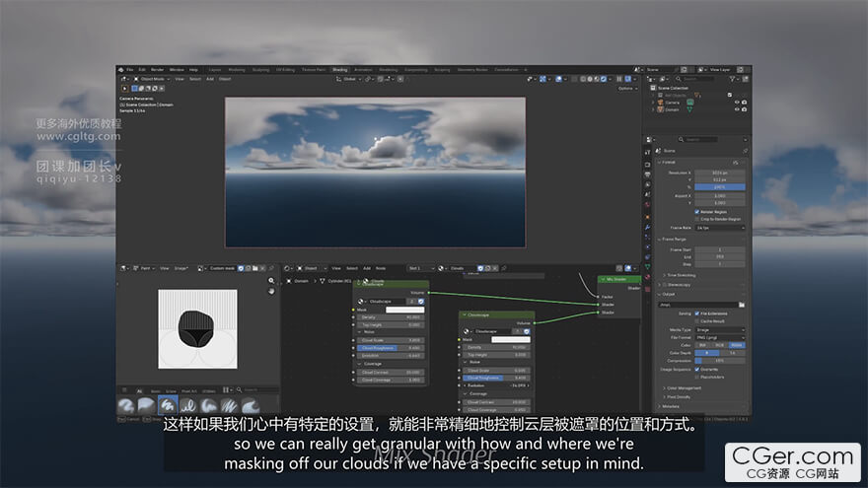
Task: Click the Options button in viewport header
Action: [627, 89]
